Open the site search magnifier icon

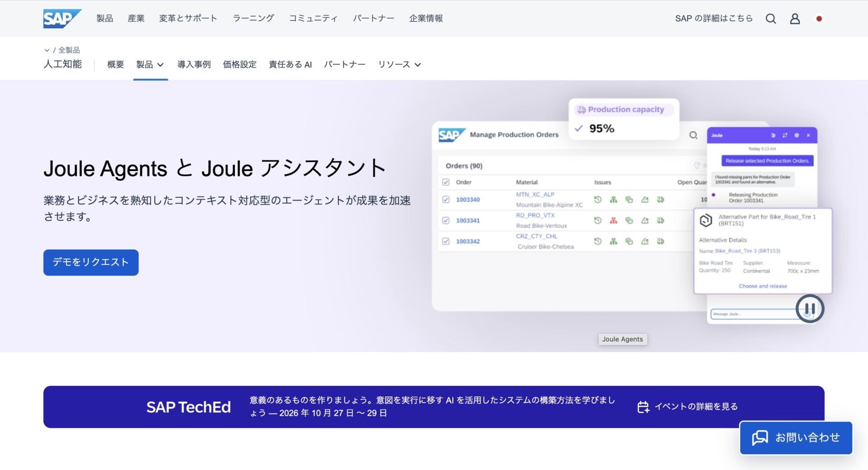(x=771, y=19)
